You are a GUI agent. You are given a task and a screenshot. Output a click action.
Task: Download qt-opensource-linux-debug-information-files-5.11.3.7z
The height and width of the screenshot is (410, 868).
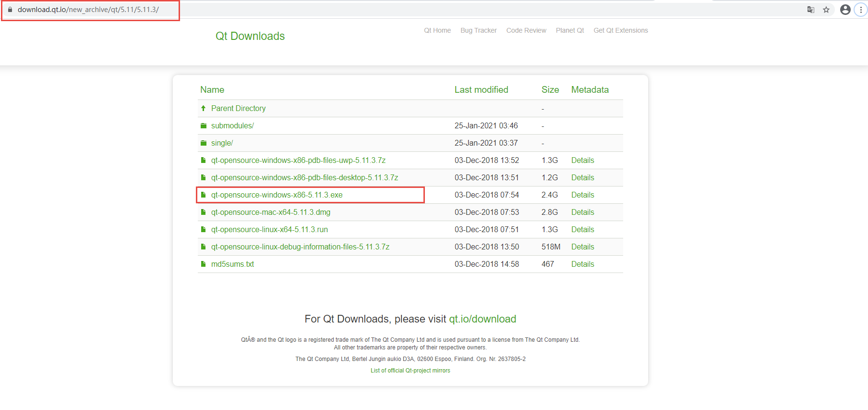click(x=300, y=247)
